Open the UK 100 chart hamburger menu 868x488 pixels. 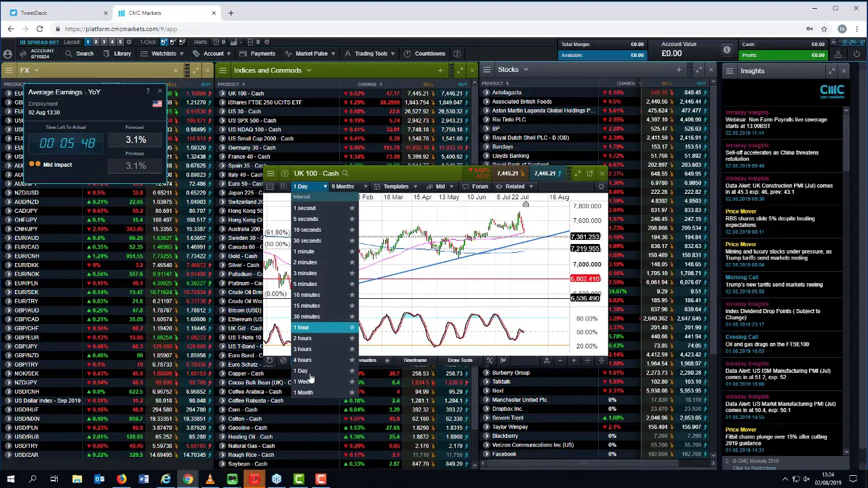[271, 174]
